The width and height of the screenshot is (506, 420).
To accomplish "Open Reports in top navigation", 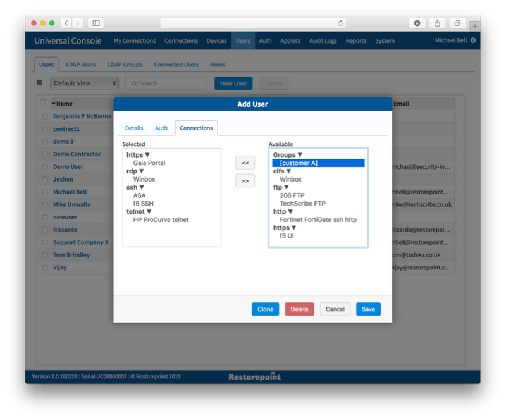I will pyautogui.click(x=356, y=40).
